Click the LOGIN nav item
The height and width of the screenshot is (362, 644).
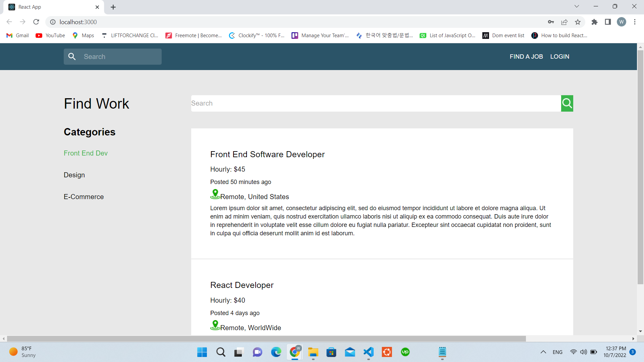click(x=559, y=57)
